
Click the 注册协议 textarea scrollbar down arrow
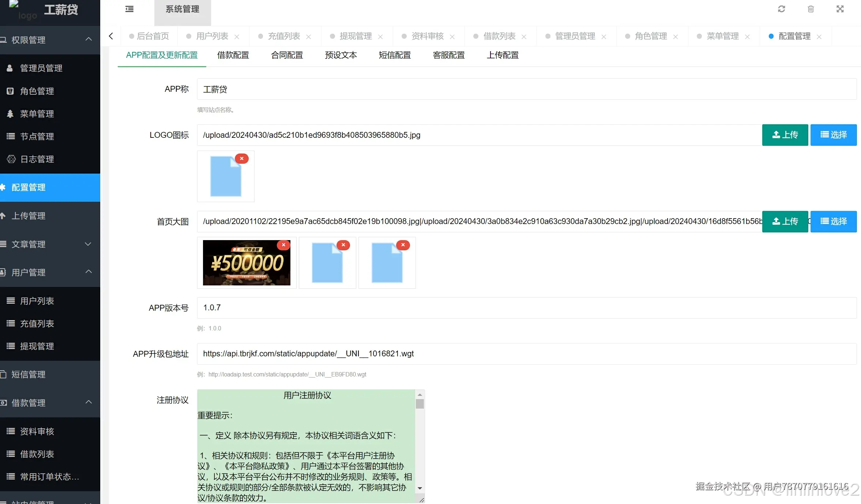click(x=420, y=488)
